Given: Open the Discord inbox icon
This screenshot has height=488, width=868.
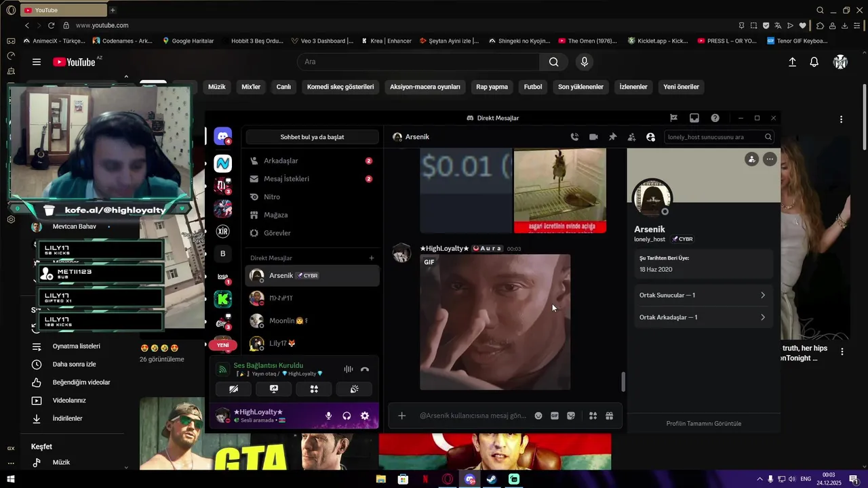Looking at the screenshot, I should click(694, 118).
